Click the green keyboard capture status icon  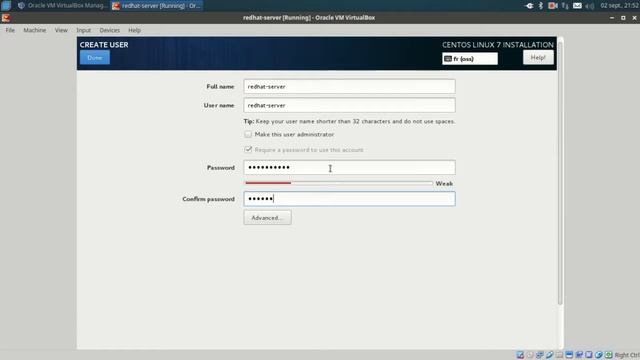click(609, 355)
